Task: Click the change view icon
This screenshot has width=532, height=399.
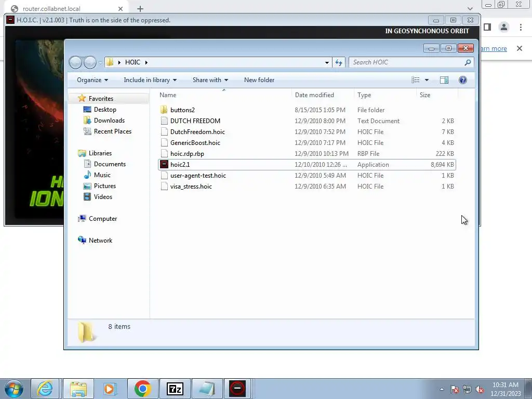Action: click(x=415, y=79)
